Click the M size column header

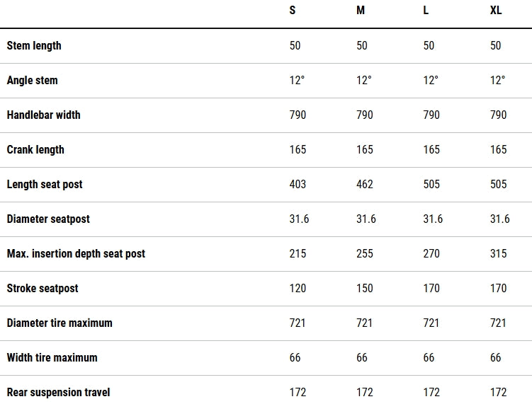[361, 10]
